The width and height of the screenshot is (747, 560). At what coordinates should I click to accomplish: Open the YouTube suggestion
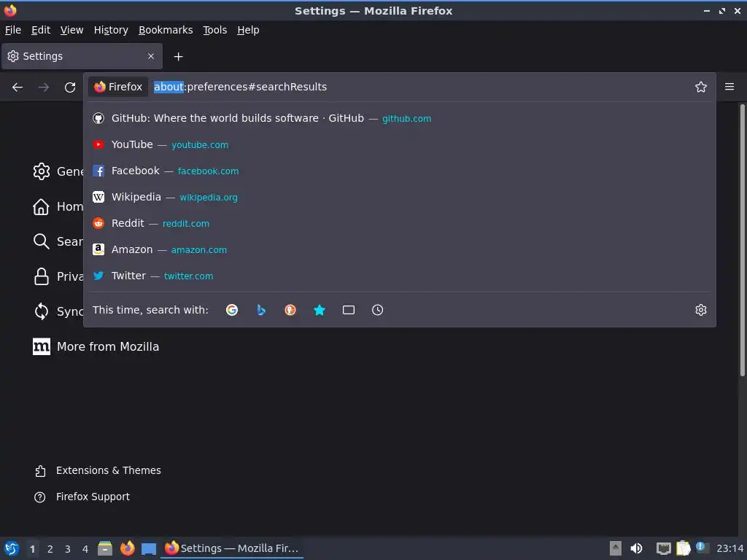[399, 144]
